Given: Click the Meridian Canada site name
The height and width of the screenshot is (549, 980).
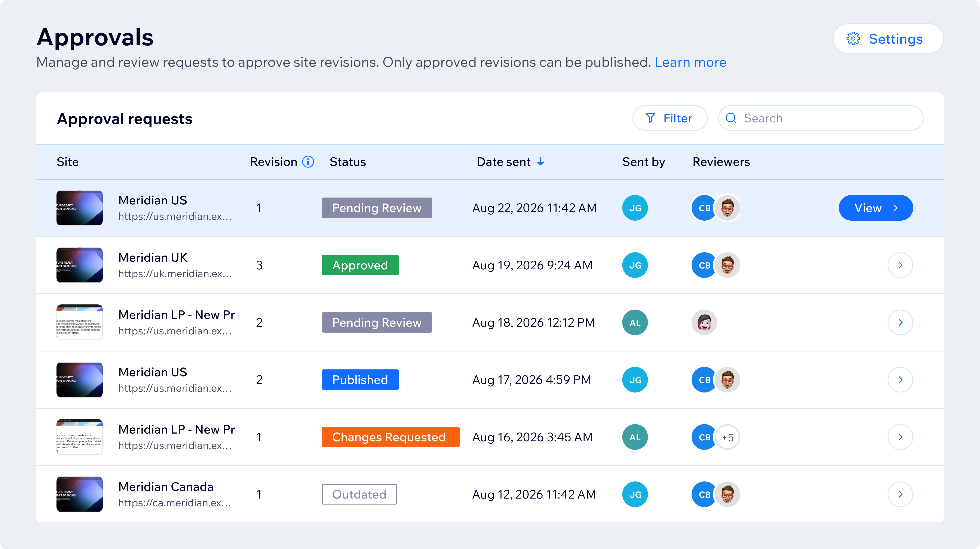Looking at the screenshot, I should pyautogui.click(x=166, y=487).
